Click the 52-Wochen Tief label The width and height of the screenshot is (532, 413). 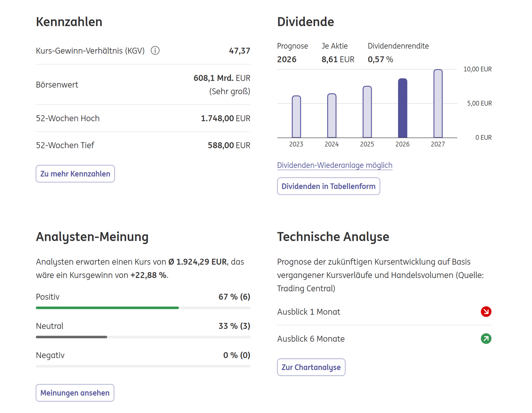(65, 145)
